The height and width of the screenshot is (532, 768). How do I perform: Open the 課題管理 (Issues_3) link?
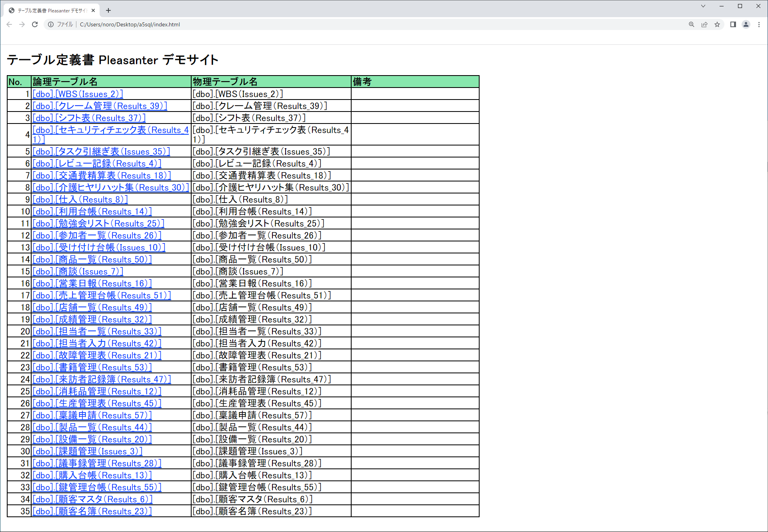pyautogui.click(x=87, y=451)
